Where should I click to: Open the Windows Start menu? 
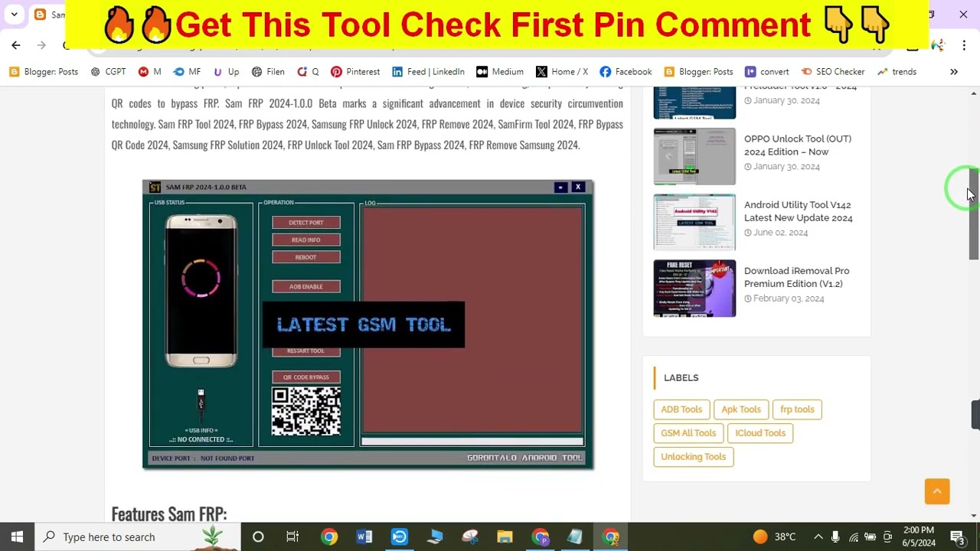15,536
